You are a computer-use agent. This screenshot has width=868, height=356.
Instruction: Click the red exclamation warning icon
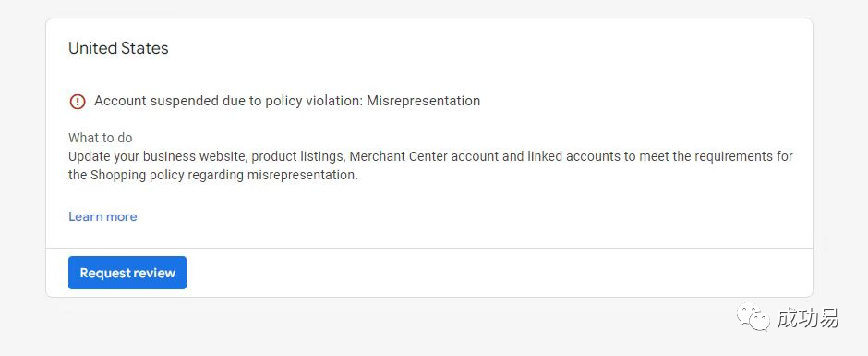tap(78, 102)
